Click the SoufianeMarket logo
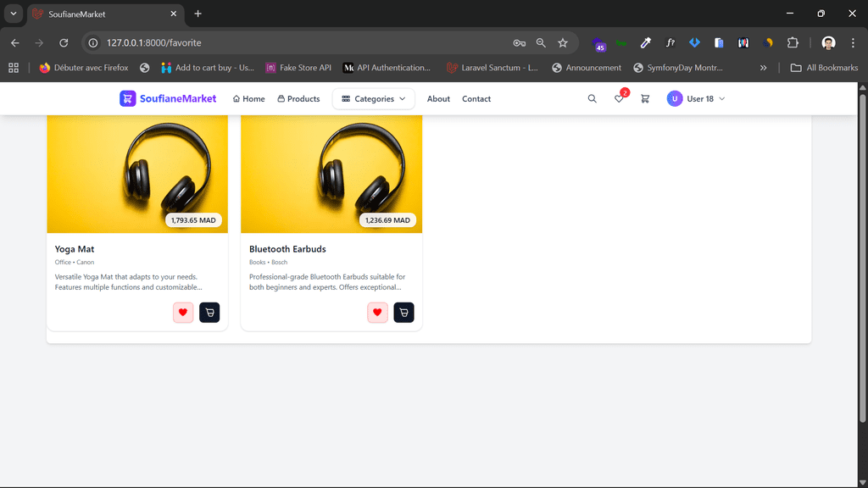 pyautogui.click(x=168, y=98)
